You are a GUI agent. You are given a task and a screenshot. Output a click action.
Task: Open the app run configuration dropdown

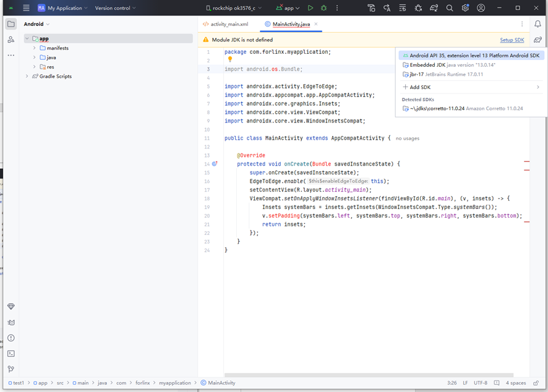[288, 8]
